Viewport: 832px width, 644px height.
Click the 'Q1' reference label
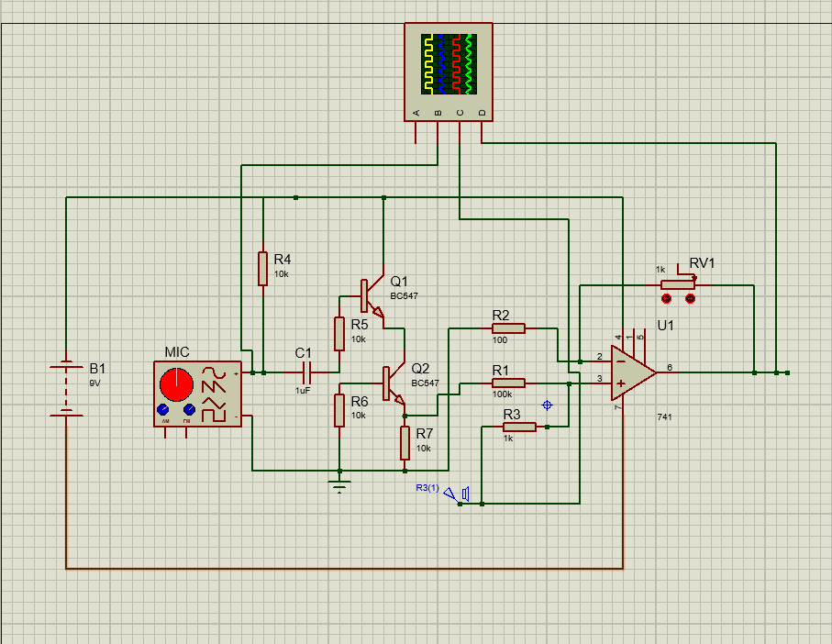pyautogui.click(x=399, y=281)
